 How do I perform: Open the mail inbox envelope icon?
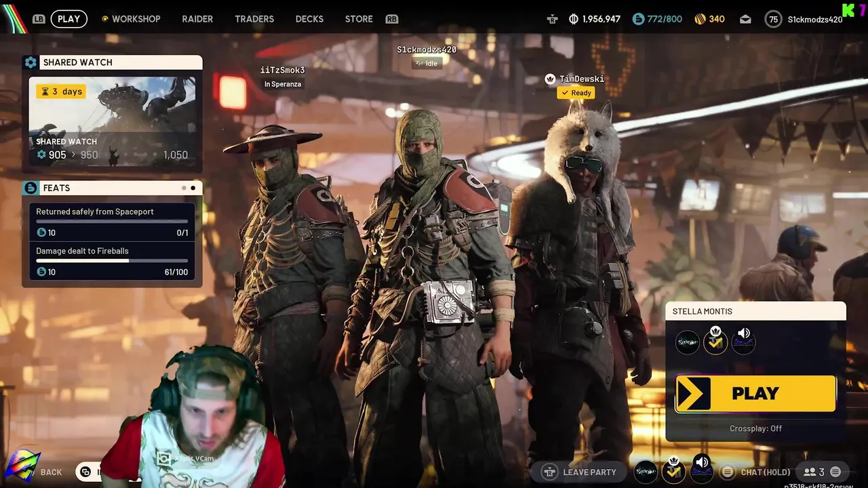click(x=745, y=19)
